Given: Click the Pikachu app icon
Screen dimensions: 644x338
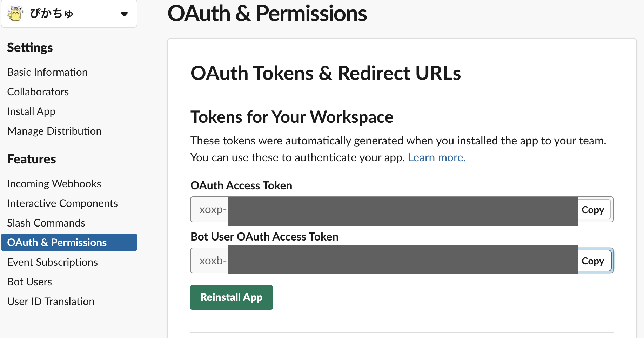Looking at the screenshot, I should (x=15, y=14).
